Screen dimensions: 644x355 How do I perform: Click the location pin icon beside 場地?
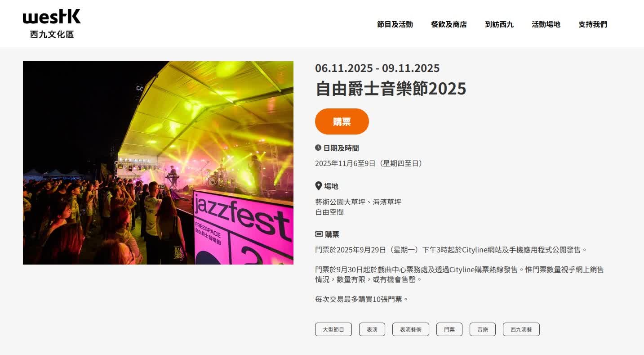coord(318,186)
